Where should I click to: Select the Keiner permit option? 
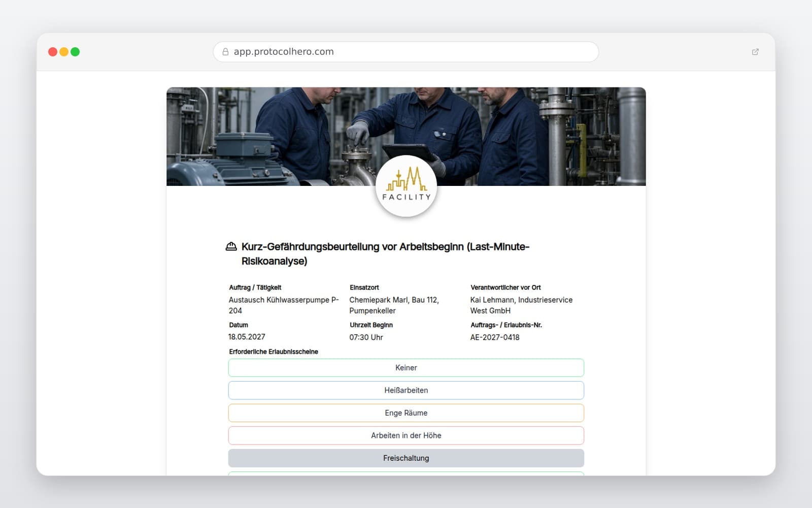406,368
